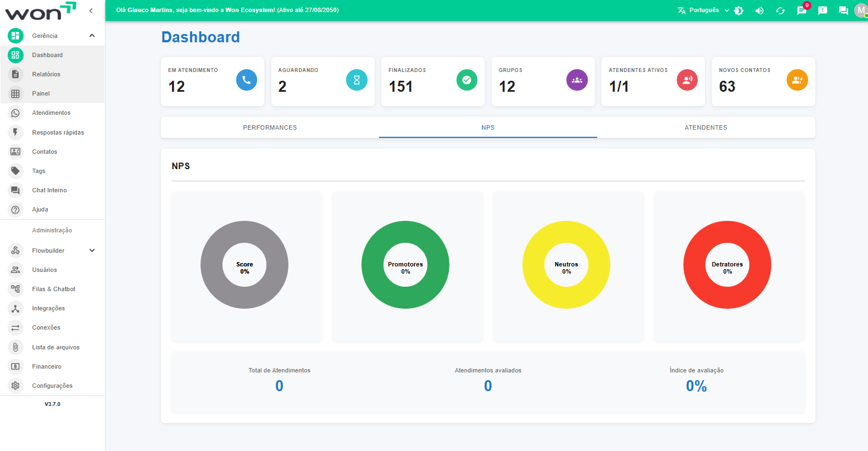The height and width of the screenshot is (451, 868).
Task: Open Respostas rápidas lightning icon
Action: [15, 132]
